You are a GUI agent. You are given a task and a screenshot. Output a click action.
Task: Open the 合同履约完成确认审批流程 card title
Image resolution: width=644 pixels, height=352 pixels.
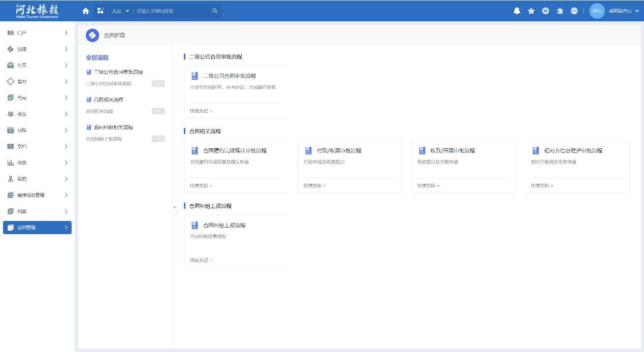point(235,151)
